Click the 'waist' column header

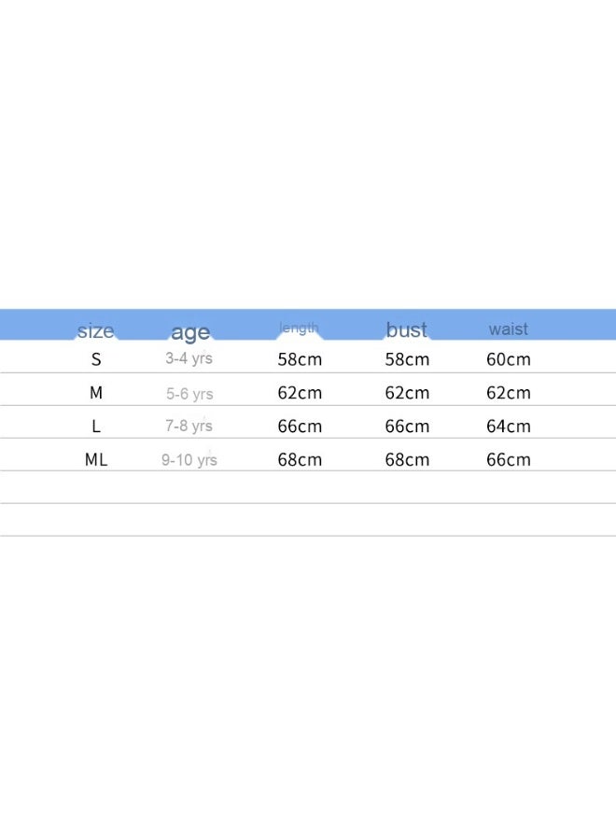509,329
